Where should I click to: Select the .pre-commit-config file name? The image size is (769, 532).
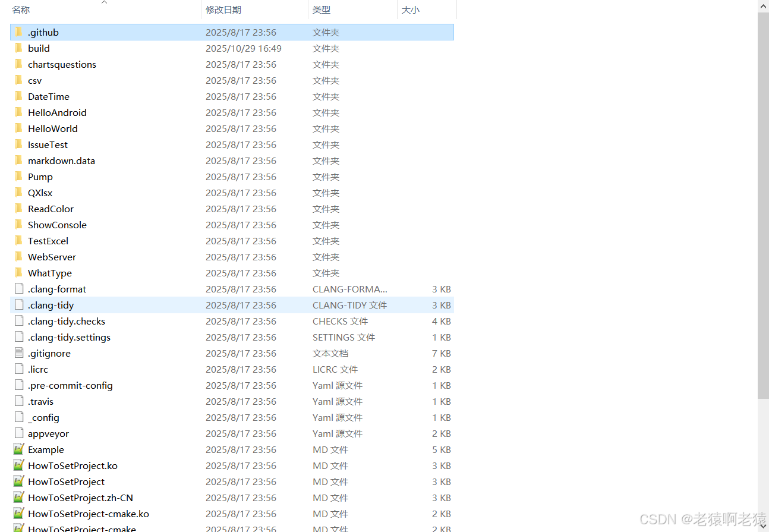pyautogui.click(x=70, y=385)
